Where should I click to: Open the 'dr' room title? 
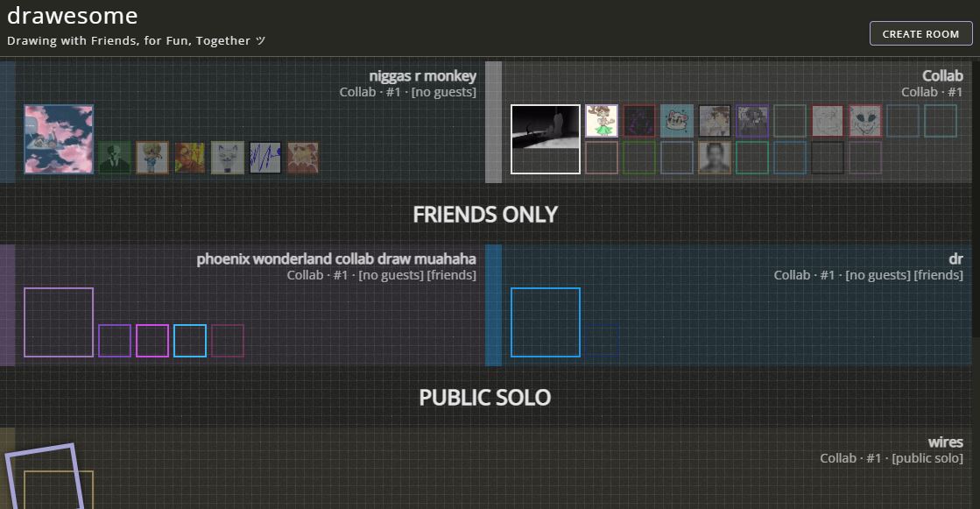pyautogui.click(x=955, y=258)
